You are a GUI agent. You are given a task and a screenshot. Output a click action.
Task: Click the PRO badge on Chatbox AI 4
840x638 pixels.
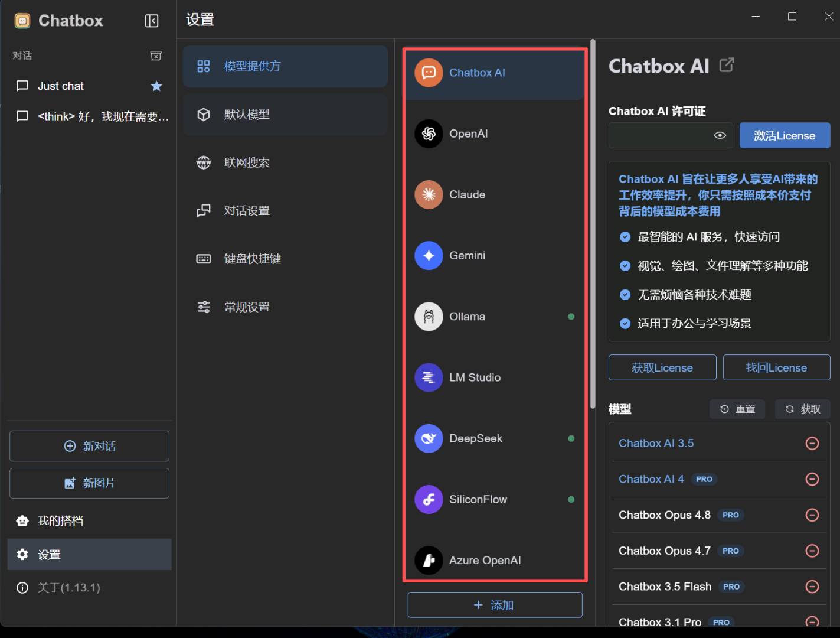click(704, 479)
